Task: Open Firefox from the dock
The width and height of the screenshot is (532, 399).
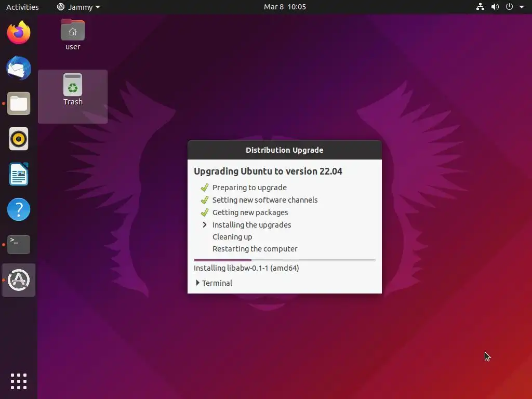Action: click(19, 33)
